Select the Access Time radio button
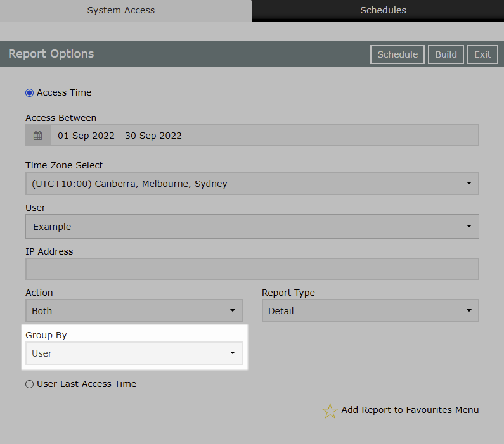The image size is (504, 444). (x=30, y=92)
